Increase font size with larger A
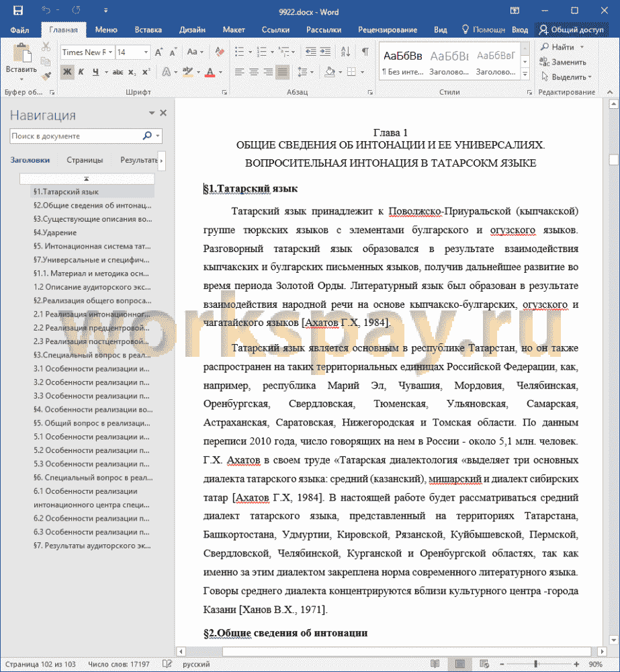The width and height of the screenshot is (620, 672). click(x=159, y=52)
